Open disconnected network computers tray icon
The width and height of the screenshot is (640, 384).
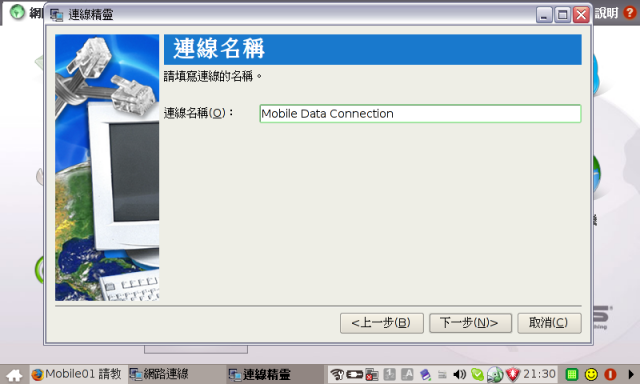pos(371,374)
